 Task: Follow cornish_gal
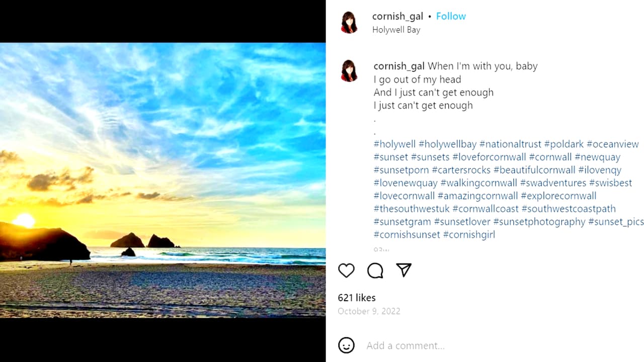pyautogui.click(x=451, y=16)
